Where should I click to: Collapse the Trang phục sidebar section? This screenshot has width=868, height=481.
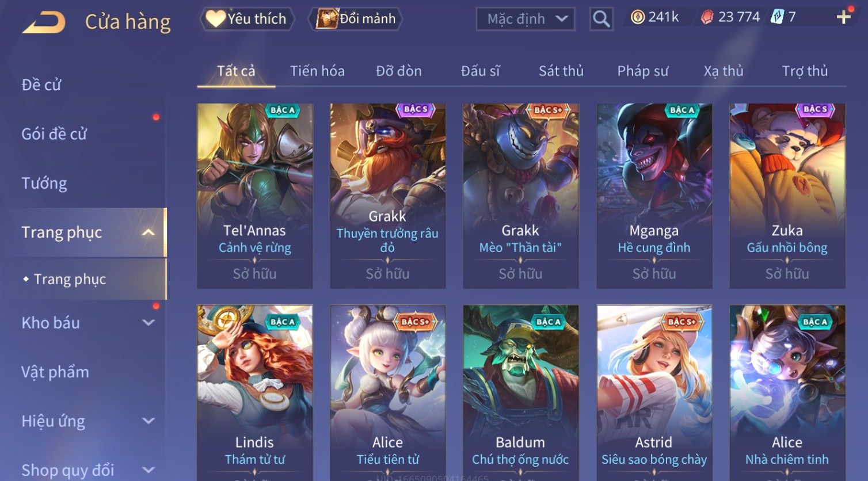pyautogui.click(x=149, y=232)
